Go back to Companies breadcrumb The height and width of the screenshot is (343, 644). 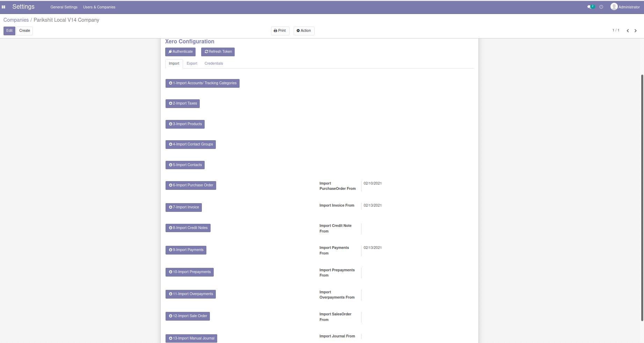tap(16, 20)
